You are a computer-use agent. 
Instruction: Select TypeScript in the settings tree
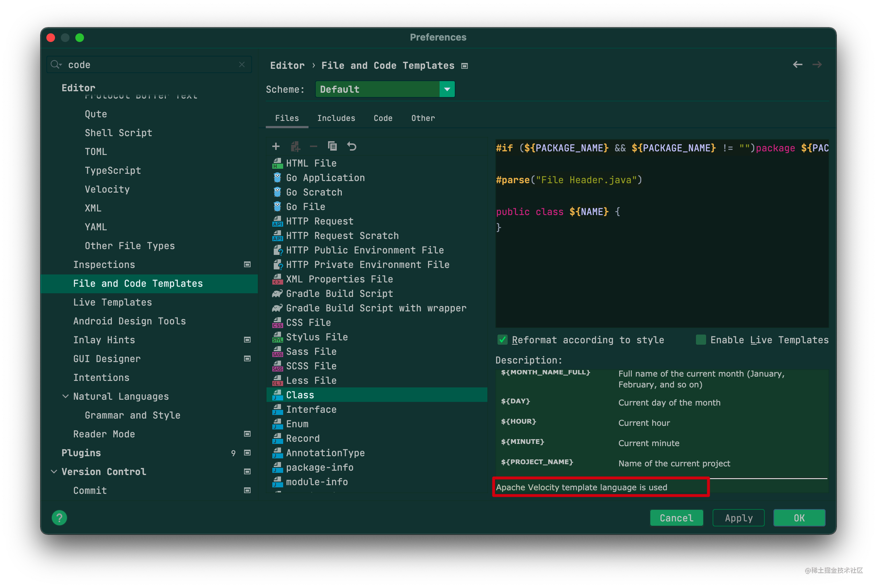[x=113, y=170]
